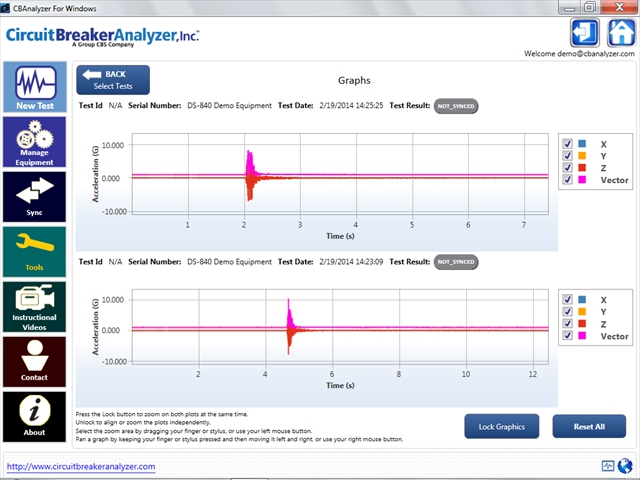
Task: Click the Lock Graphics button
Action: pos(502,427)
